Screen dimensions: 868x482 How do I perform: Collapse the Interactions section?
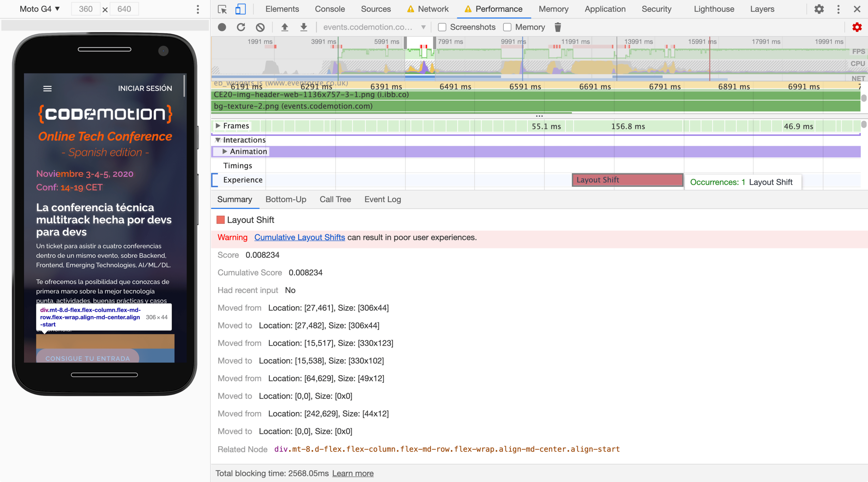click(218, 140)
